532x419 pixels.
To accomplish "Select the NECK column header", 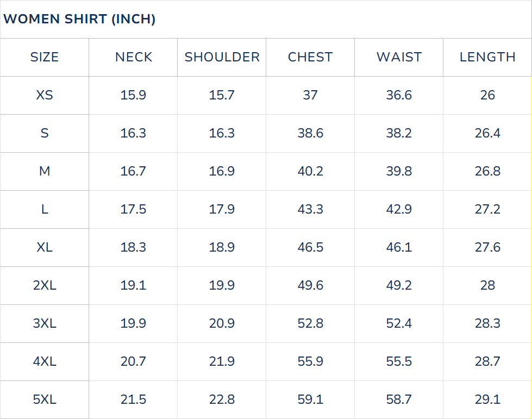I will coord(133,57).
